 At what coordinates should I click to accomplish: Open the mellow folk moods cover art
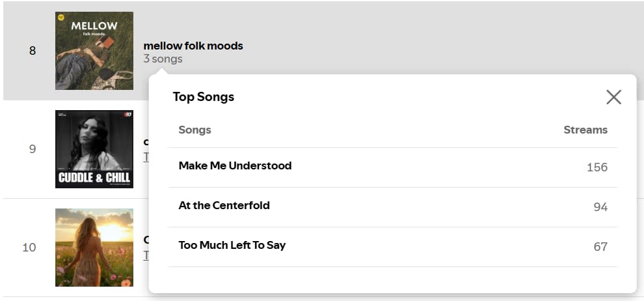point(94,51)
